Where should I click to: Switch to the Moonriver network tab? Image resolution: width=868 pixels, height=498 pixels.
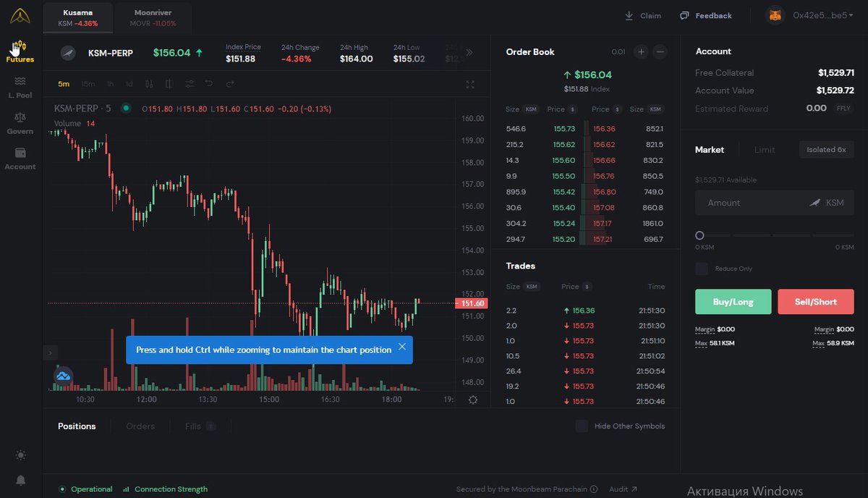click(153, 17)
